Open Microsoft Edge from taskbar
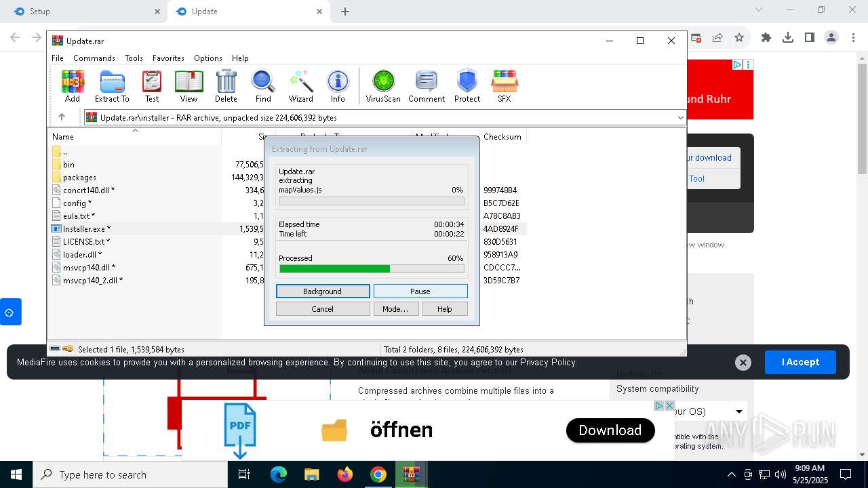This screenshot has width=868, height=488. coord(279,474)
